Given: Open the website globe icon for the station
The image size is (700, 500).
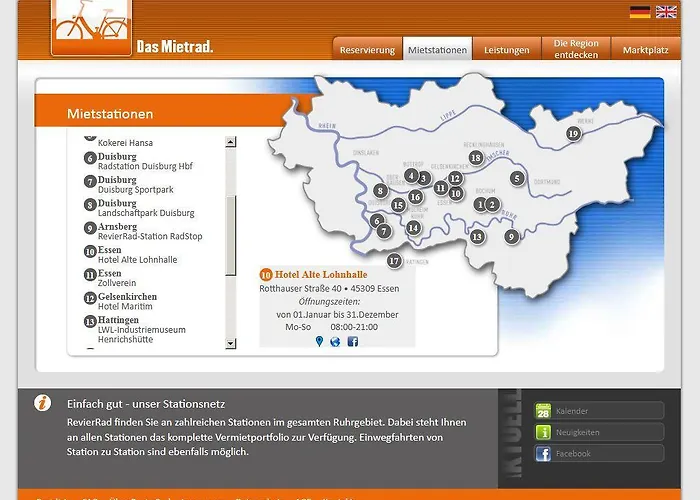Looking at the screenshot, I should (x=335, y=341).
